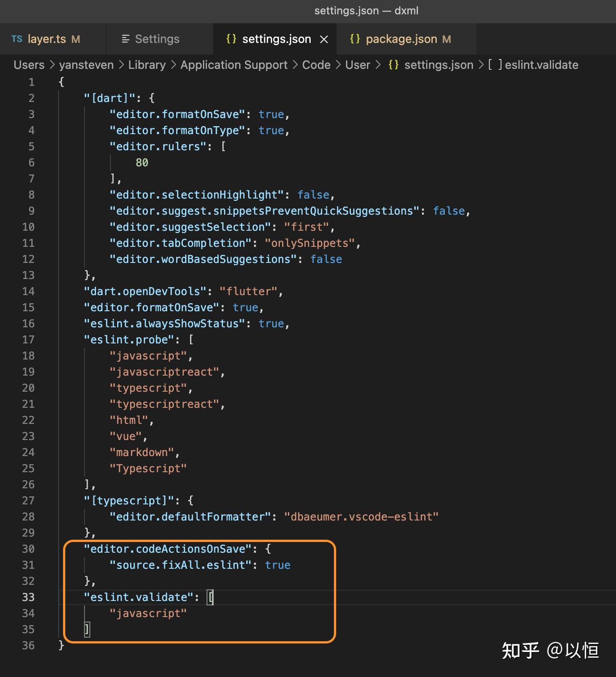Click "dbaeumer.vscode-eslint" formatter value
Screen dimensions: 616x677
[x=361, y=516]
